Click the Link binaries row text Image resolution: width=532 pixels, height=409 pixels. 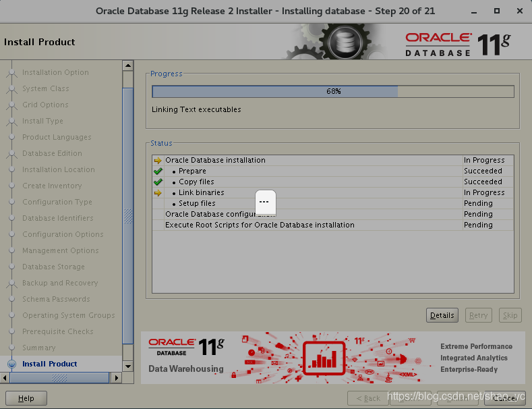[x=202, y=192]
